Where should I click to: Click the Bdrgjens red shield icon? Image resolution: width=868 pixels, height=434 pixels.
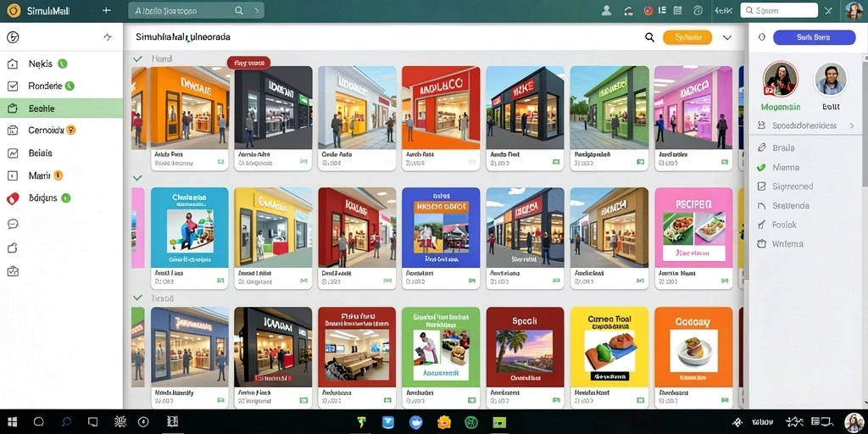click(x=13, y=198)
